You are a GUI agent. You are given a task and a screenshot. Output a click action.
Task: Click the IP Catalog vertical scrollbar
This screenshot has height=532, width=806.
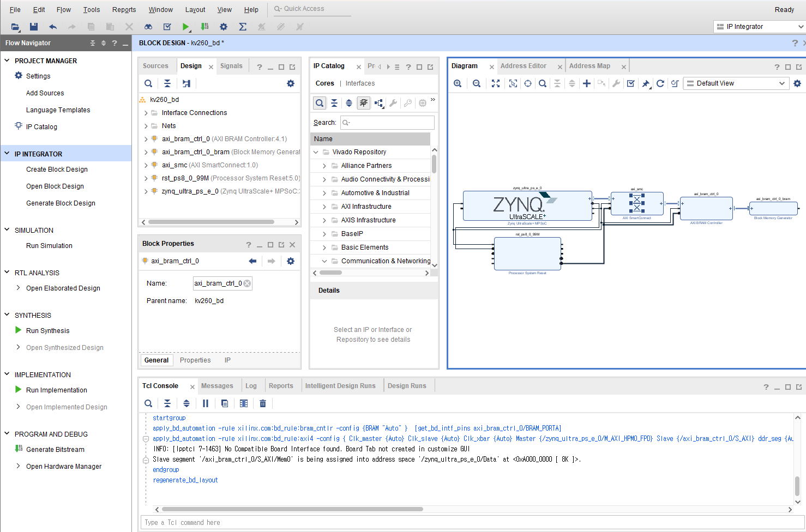click(x=434, y=164)
